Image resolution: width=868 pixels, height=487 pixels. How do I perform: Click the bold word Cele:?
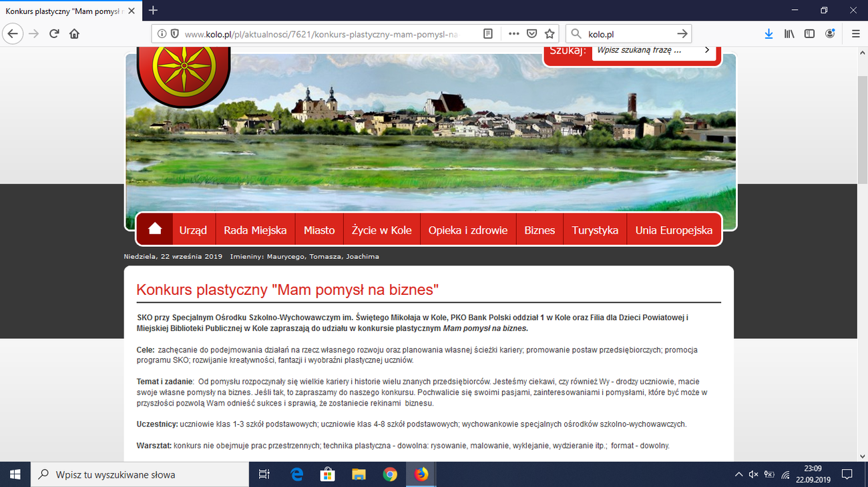[x=146, y=350]
